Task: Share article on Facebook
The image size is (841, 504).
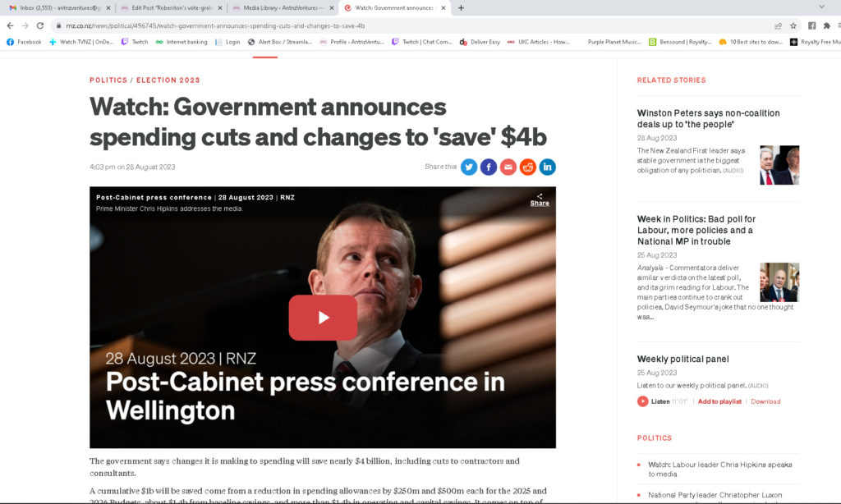Action: [x=489, y=167]
